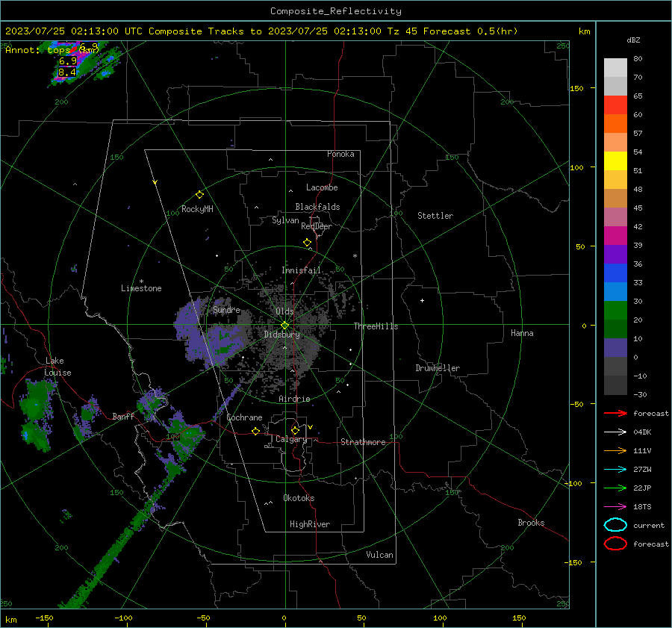Image resolution: width=672 pixels, height=628 pixels.
Task: Click the Hanna label
Action: [522, 333]
